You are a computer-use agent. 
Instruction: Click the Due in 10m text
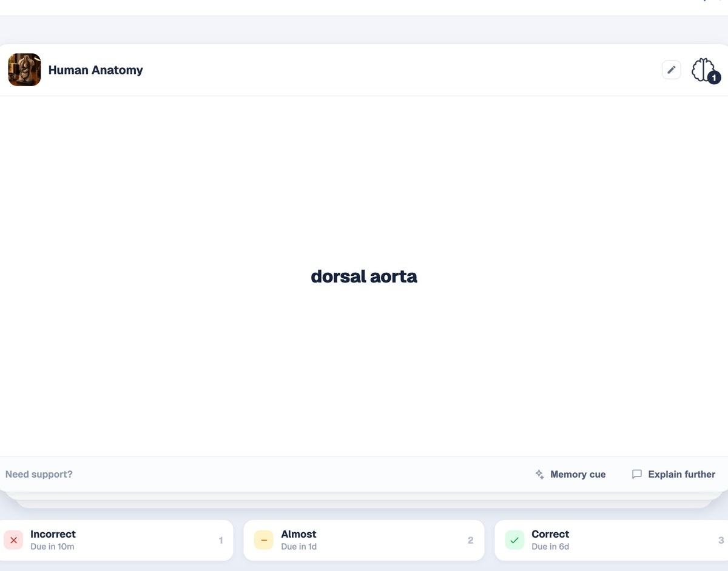pos(52,547)
